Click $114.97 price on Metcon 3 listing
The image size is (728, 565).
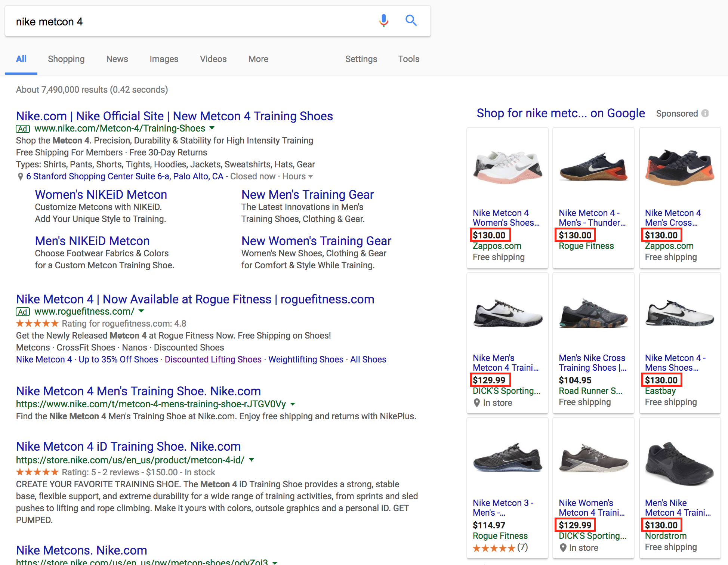pyautogui.click(x=489, y=525)
